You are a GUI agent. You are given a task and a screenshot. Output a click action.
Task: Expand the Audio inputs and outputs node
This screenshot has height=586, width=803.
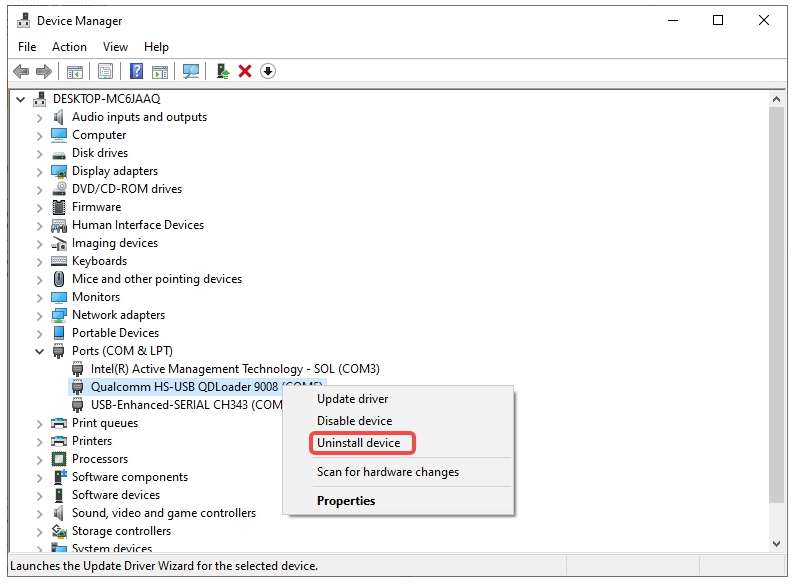(40, 117)
